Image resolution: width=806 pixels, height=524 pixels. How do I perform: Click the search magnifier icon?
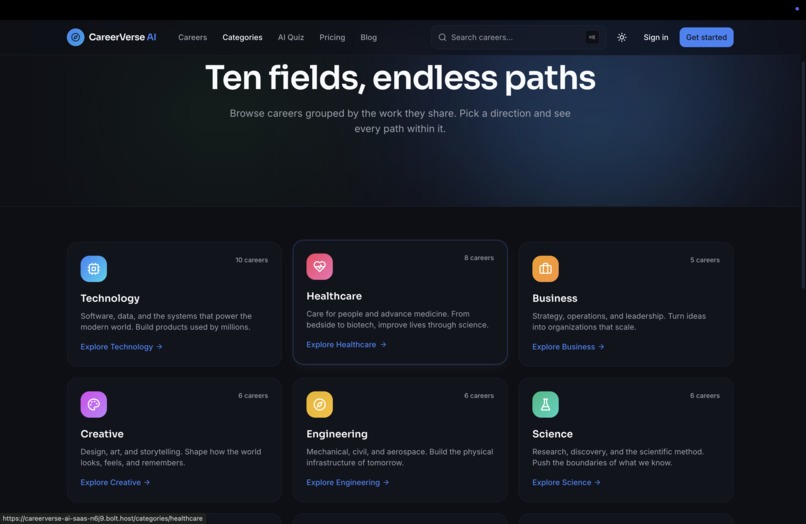[442, 38]
